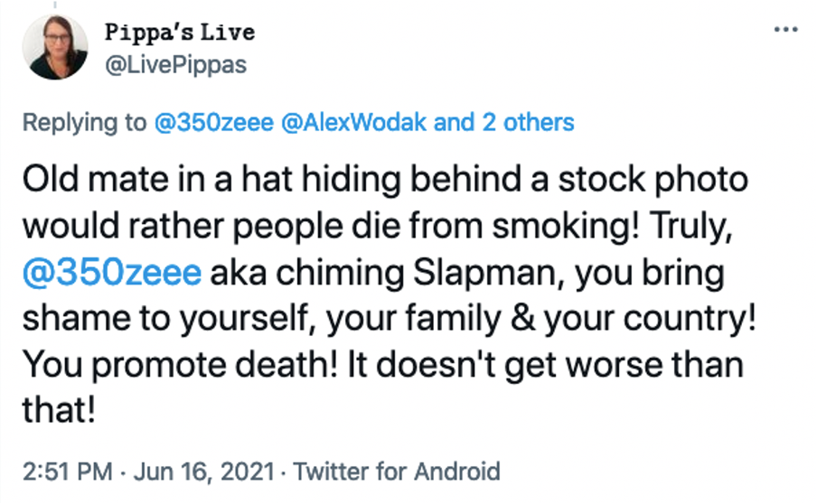Open the 2:51 PM timestamp
Image resolution: width=817 pixels, height=504 pixels.
point(68,471)
